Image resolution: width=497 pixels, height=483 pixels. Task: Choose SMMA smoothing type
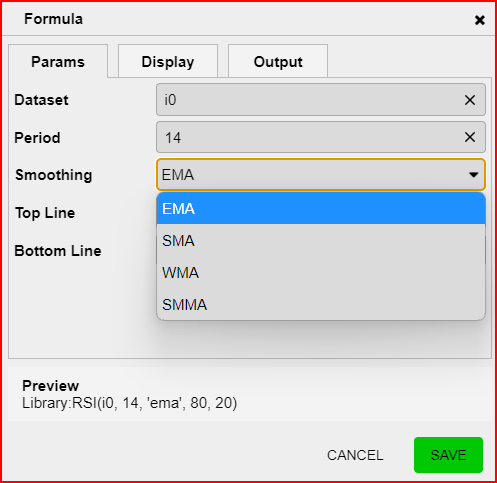321,304
